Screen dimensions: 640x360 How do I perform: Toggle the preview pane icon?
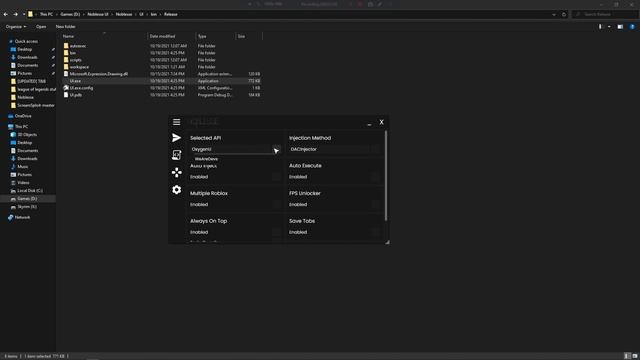620,27
